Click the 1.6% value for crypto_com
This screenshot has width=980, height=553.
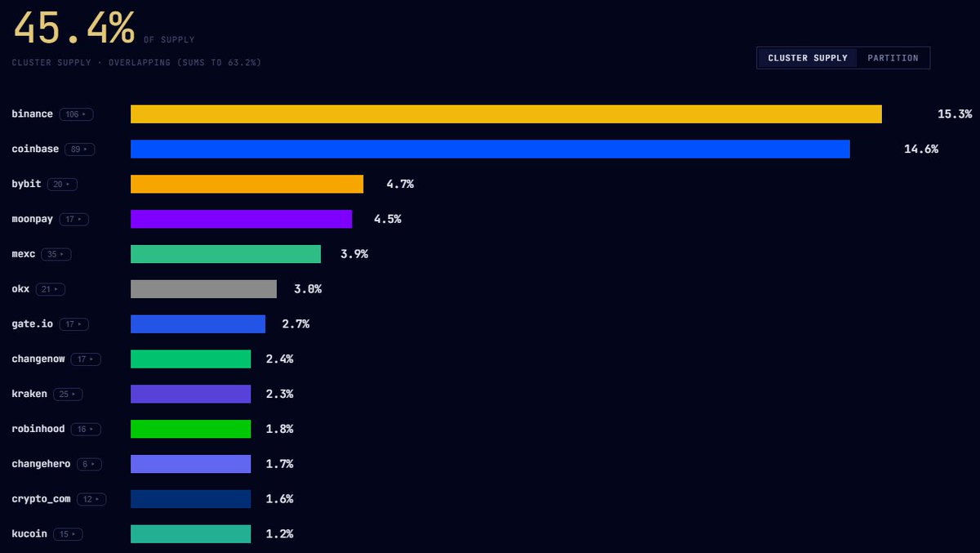coord(279,499)
